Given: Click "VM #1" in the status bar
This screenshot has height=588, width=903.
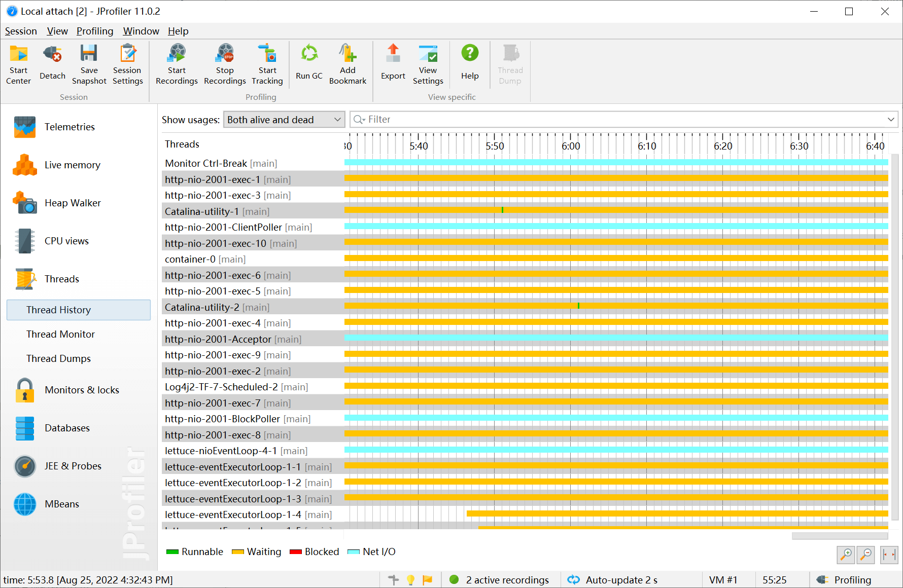Looking at the screenshot, I should point(723,580).
